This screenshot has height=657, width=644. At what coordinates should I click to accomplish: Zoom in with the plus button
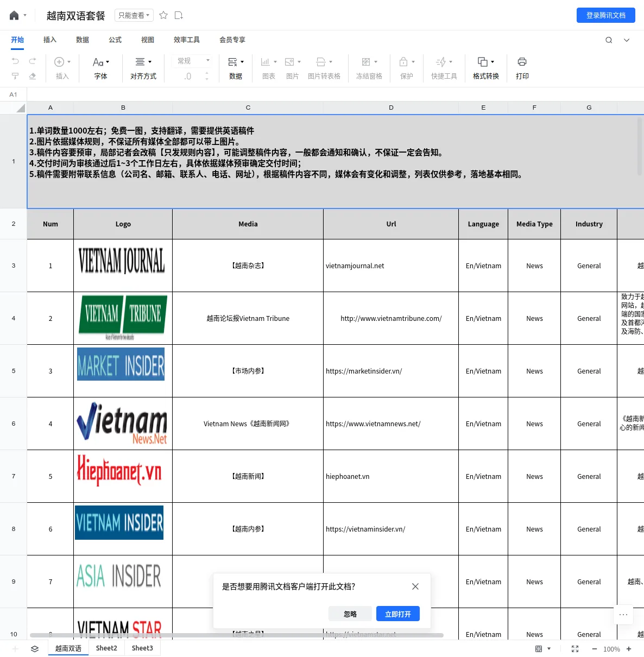629,649
